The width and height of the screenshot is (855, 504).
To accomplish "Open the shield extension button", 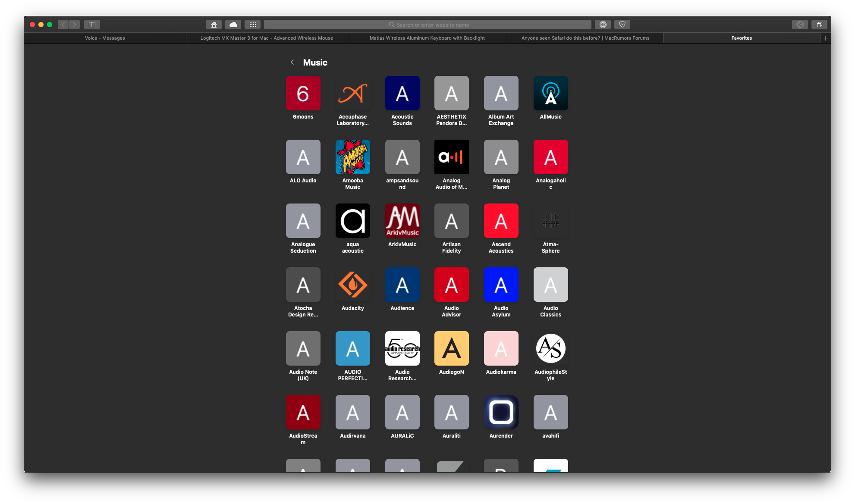I will pos(622,25).
